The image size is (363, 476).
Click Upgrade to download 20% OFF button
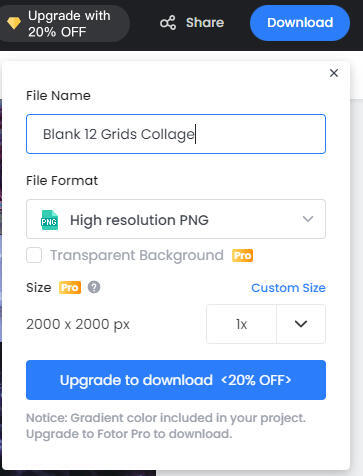[176, 380]
